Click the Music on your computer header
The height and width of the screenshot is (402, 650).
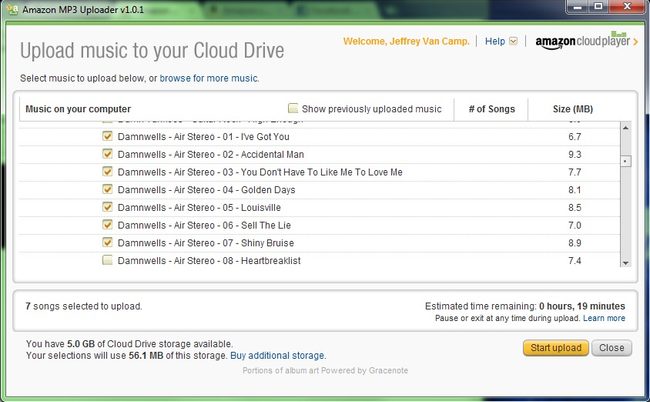(x=78, y=109)
